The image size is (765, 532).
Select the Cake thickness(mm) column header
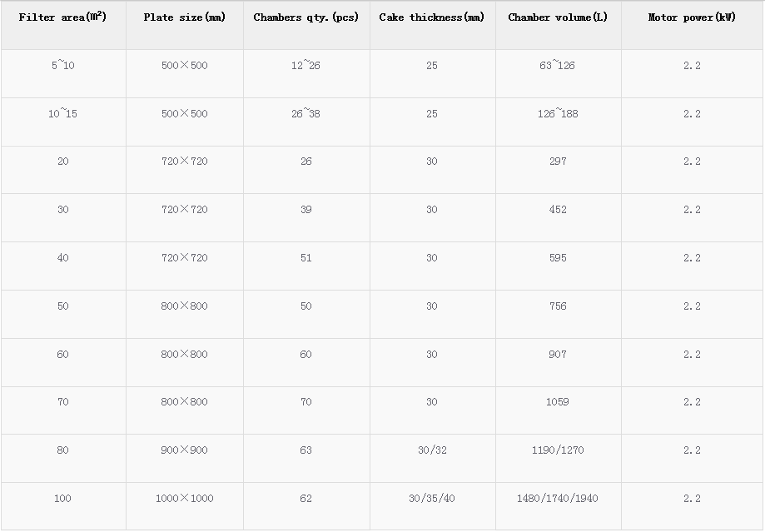tap(431, 17)
